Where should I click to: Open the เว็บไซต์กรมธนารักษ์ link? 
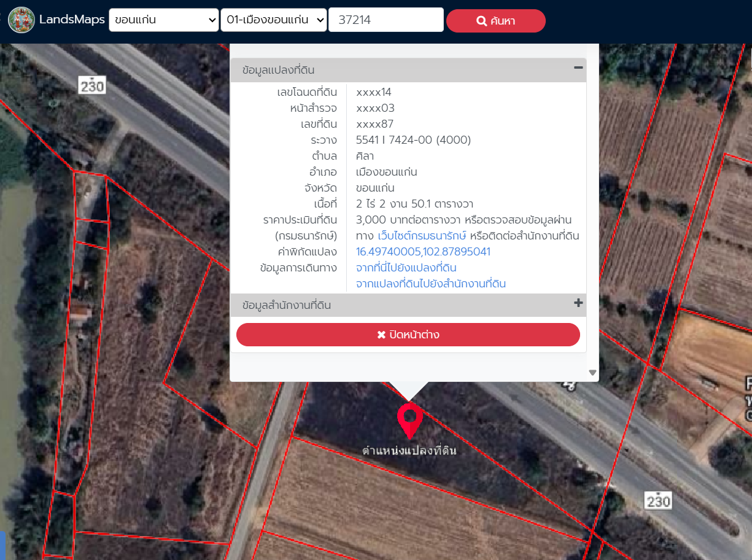pos(422,236)
